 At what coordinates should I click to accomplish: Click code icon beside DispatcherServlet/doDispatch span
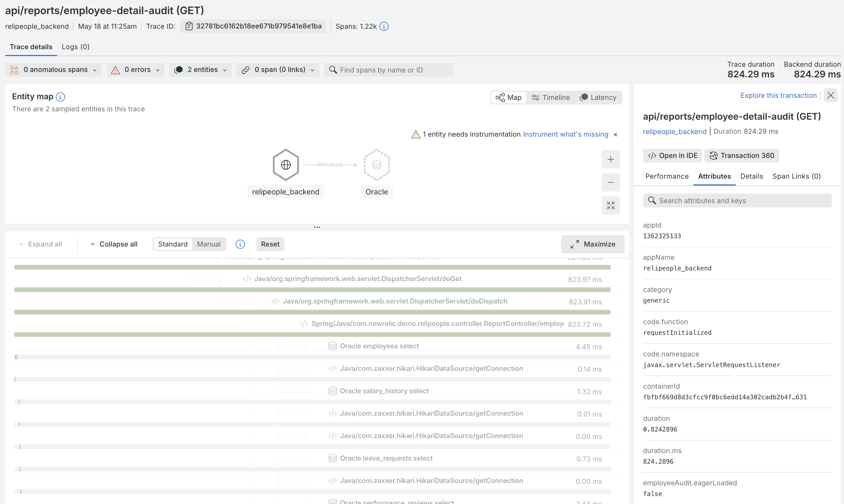pos(275,301)
